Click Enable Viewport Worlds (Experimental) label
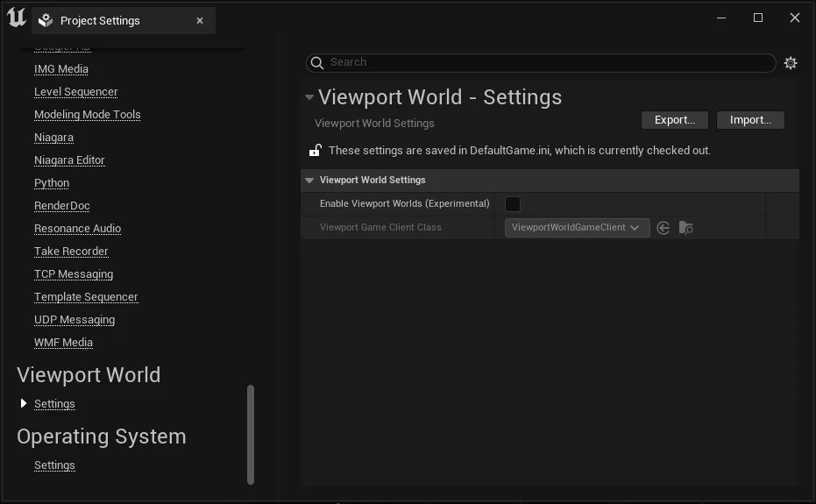This screenshot has height=504, width=816. (404, 203)
